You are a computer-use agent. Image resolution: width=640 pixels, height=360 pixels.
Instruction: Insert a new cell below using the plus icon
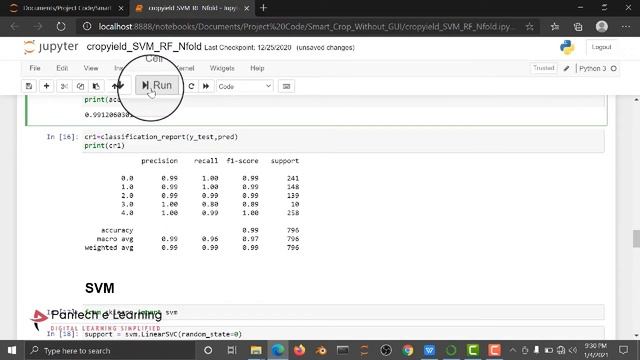(47, 86)
